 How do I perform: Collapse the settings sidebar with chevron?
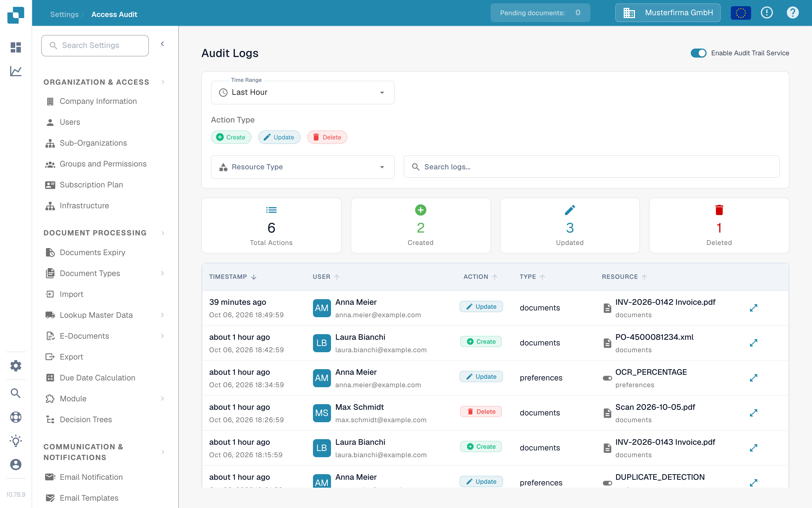(162, 44)
